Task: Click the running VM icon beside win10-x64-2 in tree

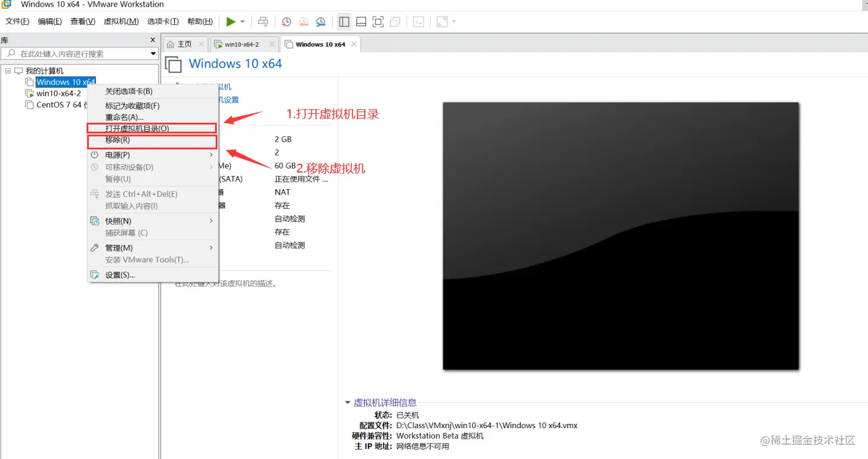Action: (x=30, y=93)
